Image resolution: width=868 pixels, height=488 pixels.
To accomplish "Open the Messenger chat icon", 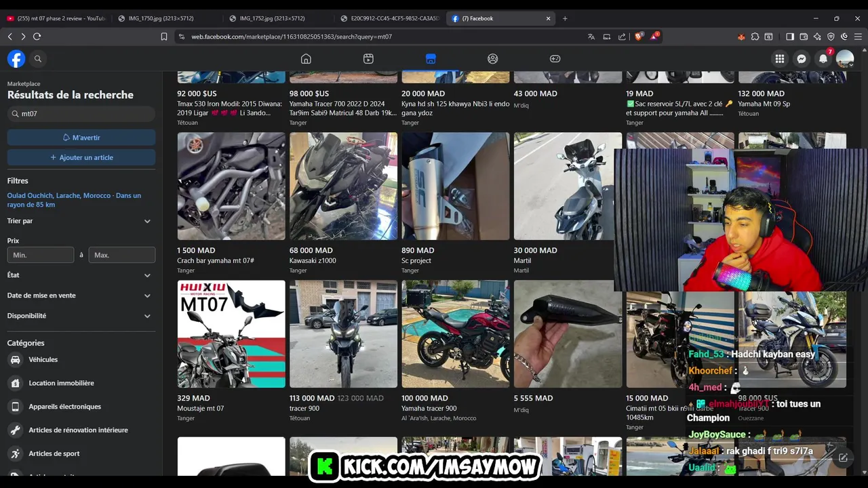I will click(802, 59).
